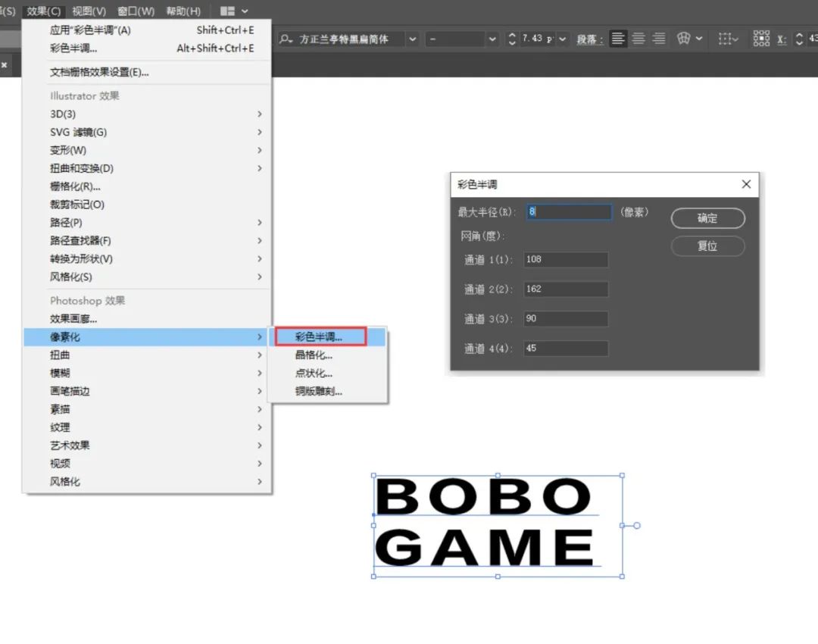Expand the 路径查找器(F) submenu
818x644 pixels.
147,241
